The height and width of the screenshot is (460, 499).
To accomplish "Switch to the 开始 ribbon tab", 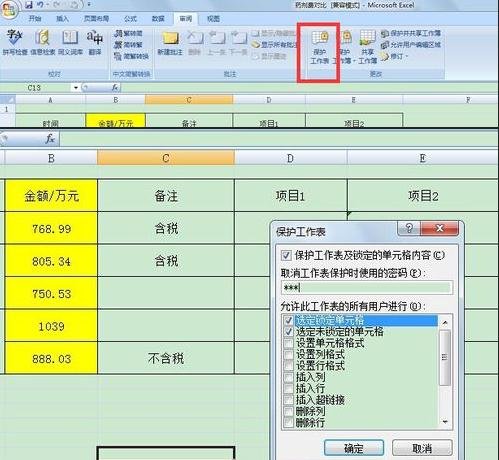I will 35,19.
